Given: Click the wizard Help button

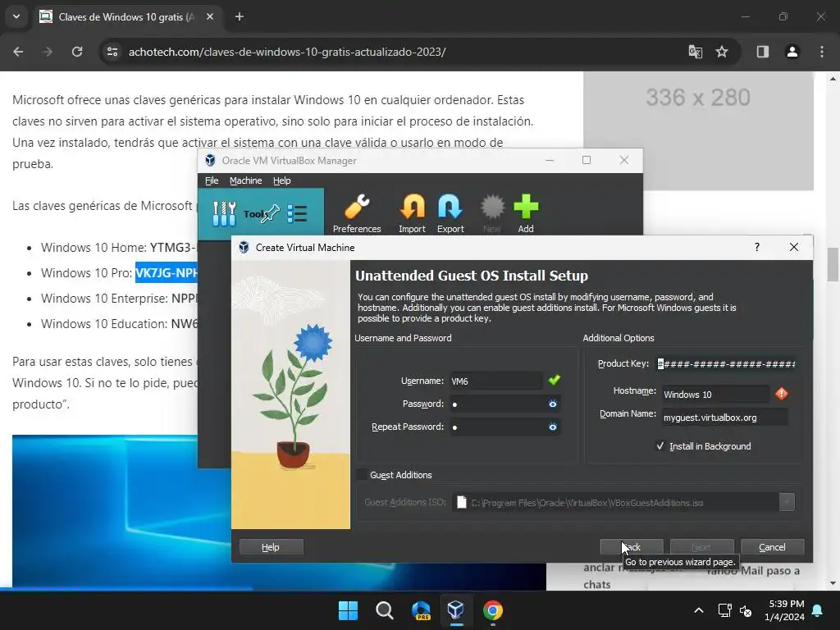Looking at the screenshot, I should click(271, 547).
